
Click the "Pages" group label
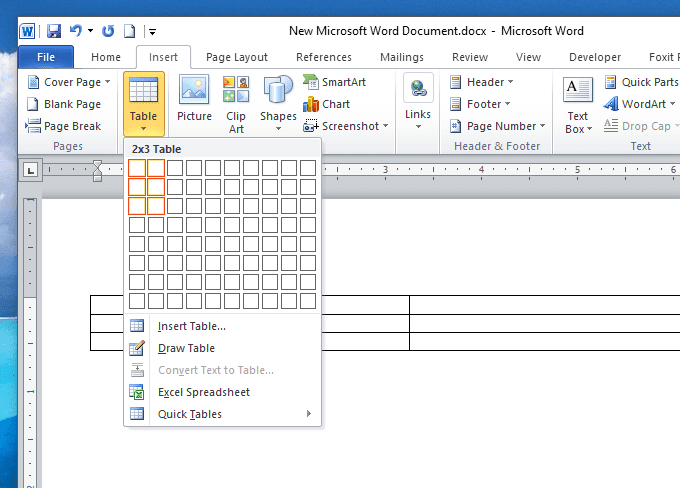[x=68, y=146]
